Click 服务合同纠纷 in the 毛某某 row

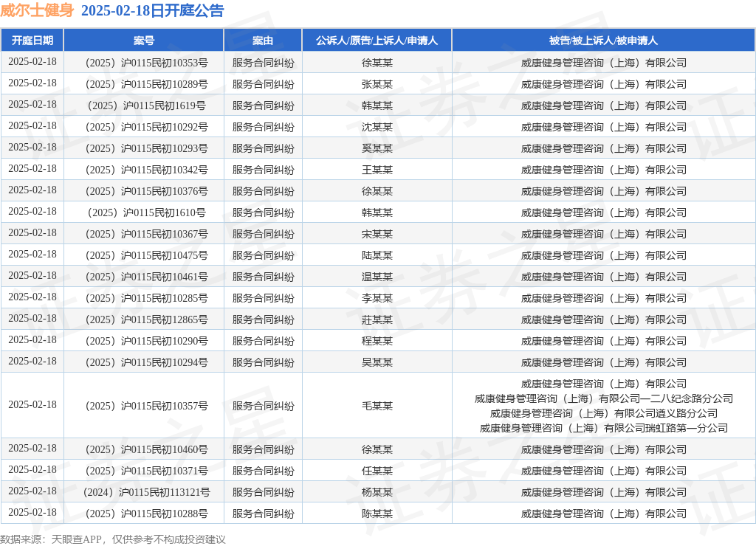pyautogui.click(x=264, y=406)
